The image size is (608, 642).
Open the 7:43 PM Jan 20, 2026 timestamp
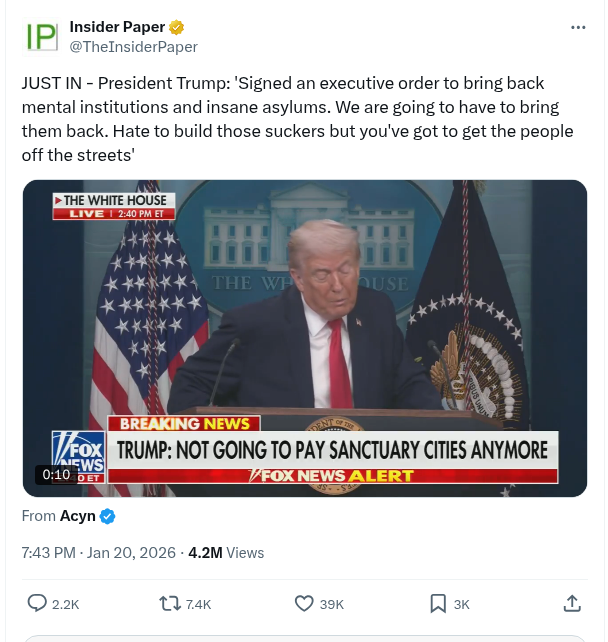point(99,553)
